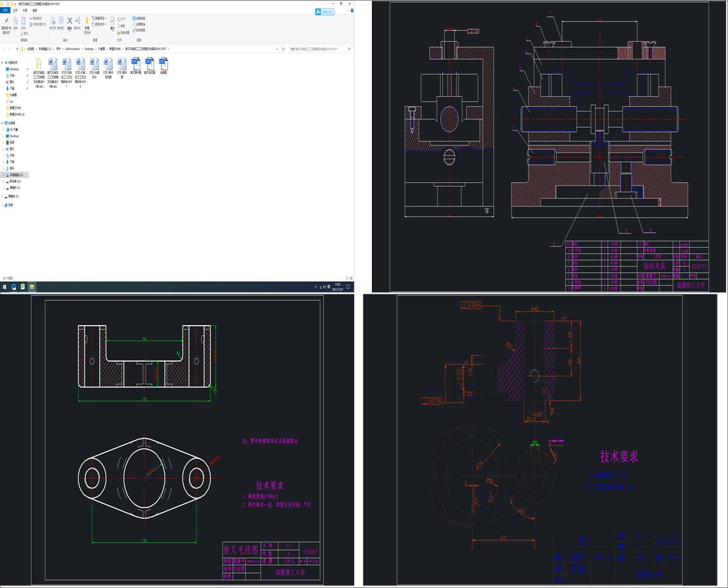Collapse the This PC (此电脑) tree node
728x588 pixels.
coord(2,123)
